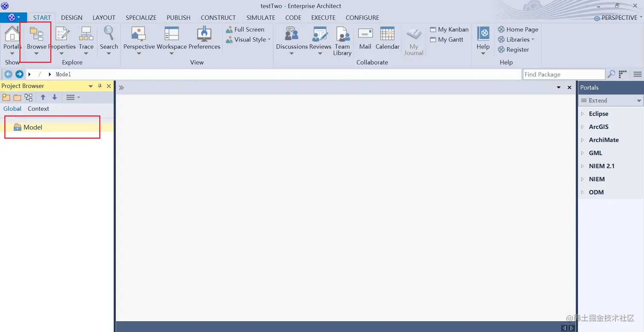Expand the hidden tabs chevron in main workspace

point(121,87)
